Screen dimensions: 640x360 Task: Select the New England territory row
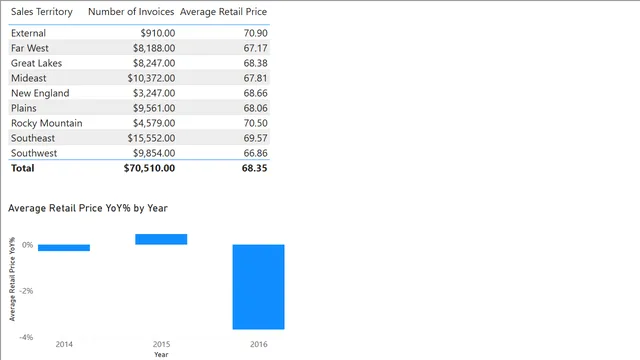pyautogui.click(x=139, y=93)
